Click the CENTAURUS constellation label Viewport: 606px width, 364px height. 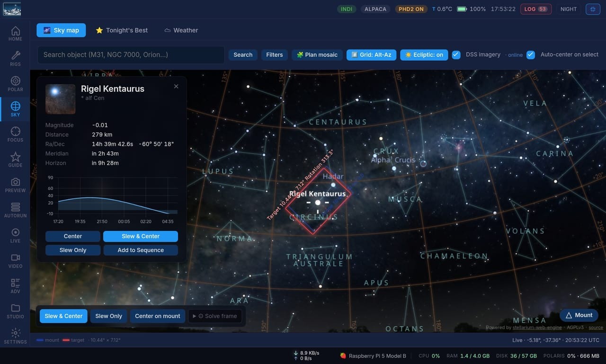[338, 122]
